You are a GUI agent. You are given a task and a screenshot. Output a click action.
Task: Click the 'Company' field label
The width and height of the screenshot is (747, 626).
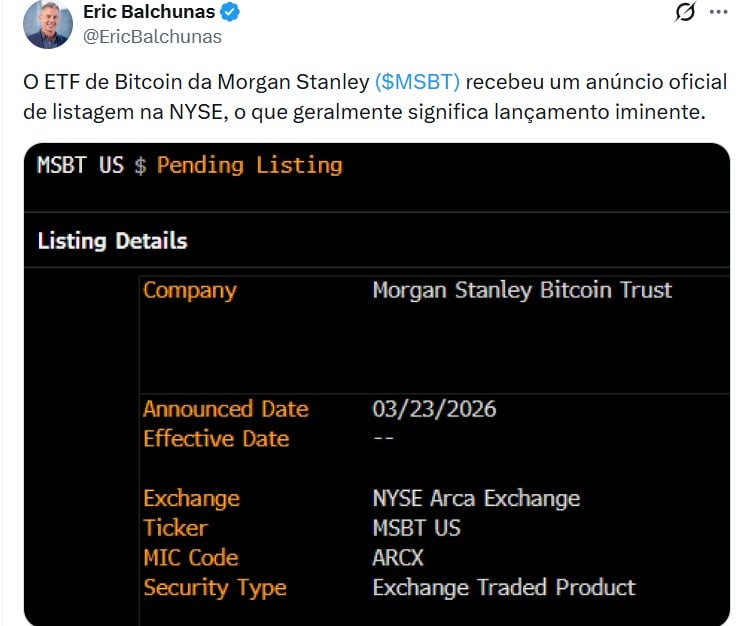190,291
